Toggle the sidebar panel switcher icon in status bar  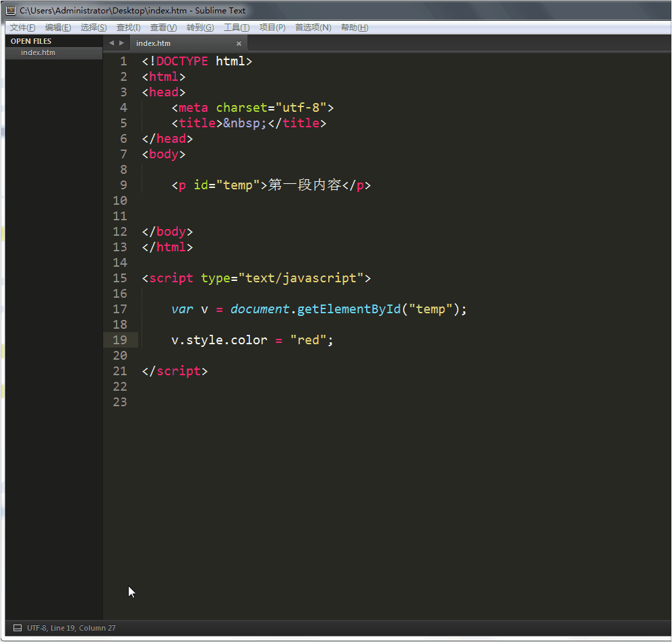18,628
